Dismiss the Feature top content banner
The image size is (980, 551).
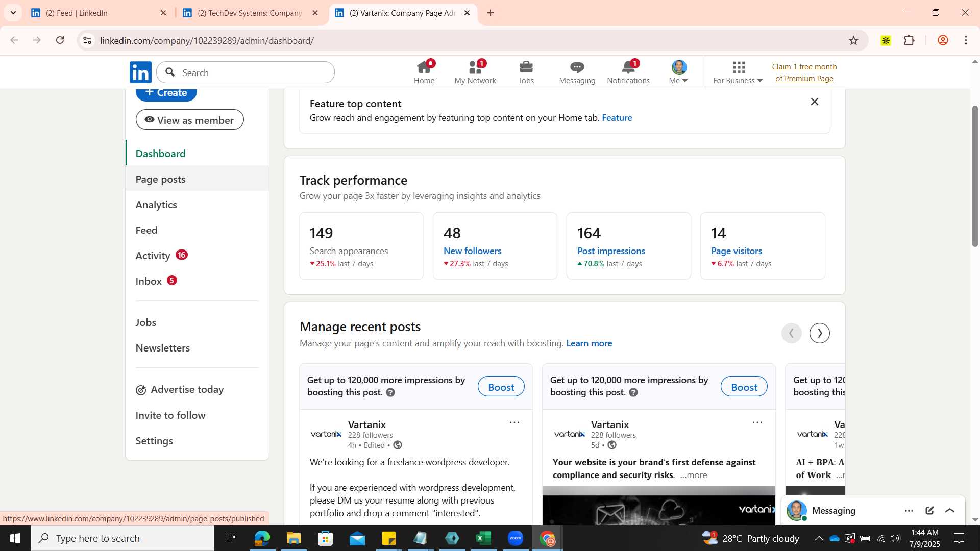tap(815, 102)
